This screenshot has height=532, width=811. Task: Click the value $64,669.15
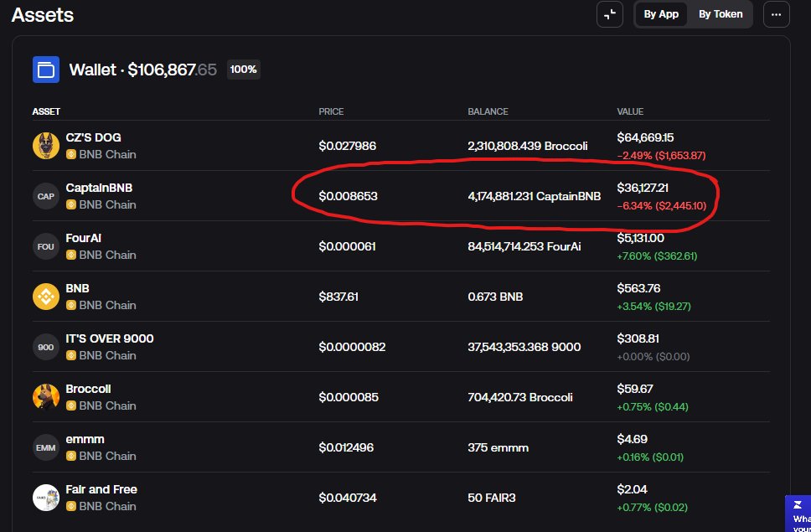(645, 137)
